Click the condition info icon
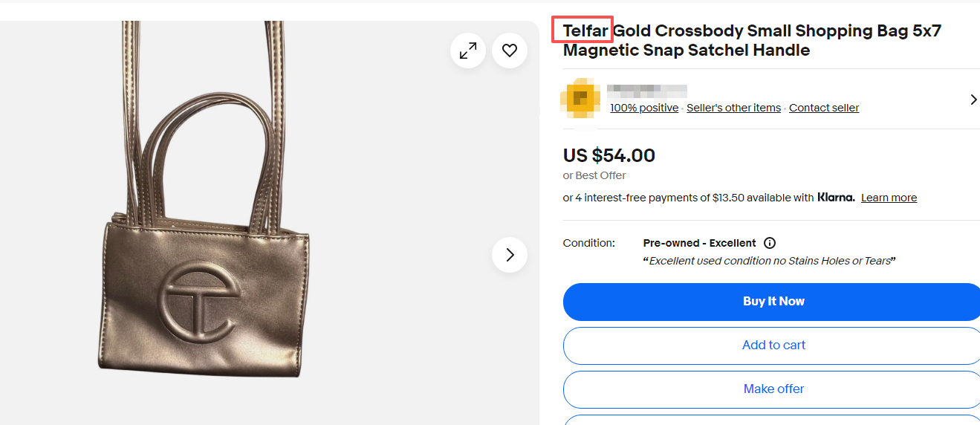The image size is (980, 425). (x=770, y=243)
